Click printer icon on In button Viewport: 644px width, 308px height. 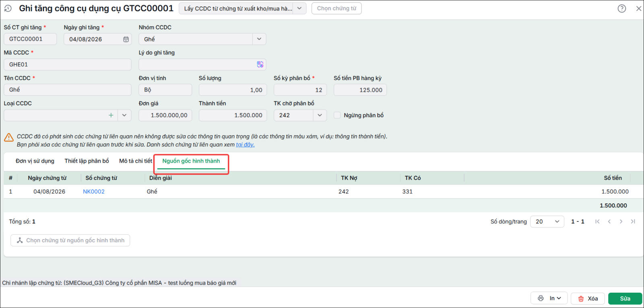541,298
